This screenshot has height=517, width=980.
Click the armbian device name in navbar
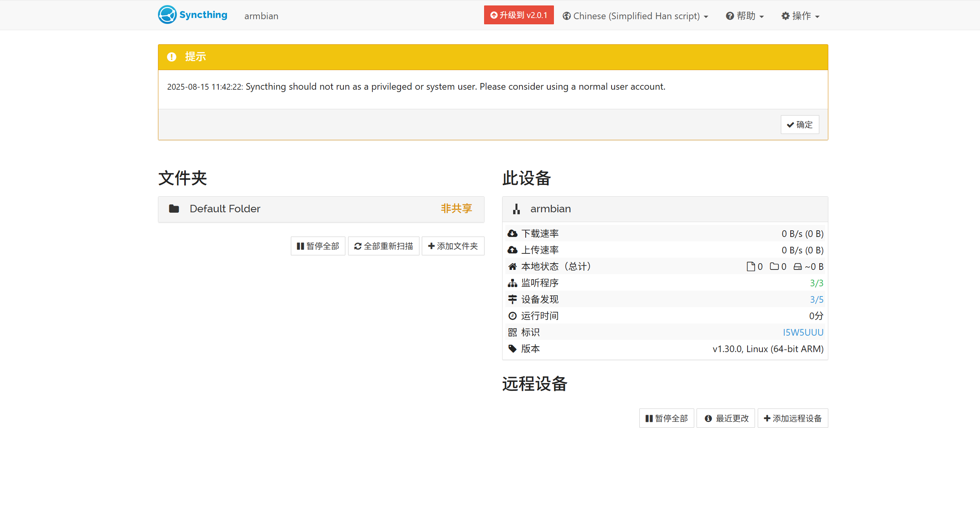pos(261,16)
